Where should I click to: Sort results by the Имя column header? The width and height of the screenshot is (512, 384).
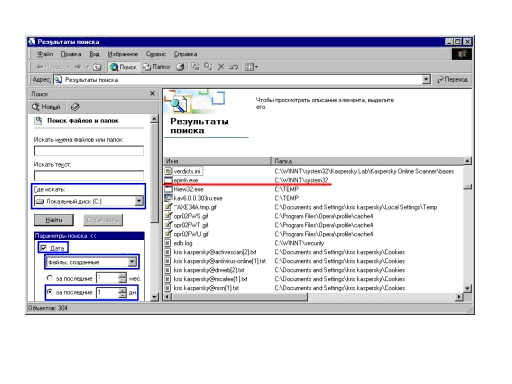[x=217, y=161]
